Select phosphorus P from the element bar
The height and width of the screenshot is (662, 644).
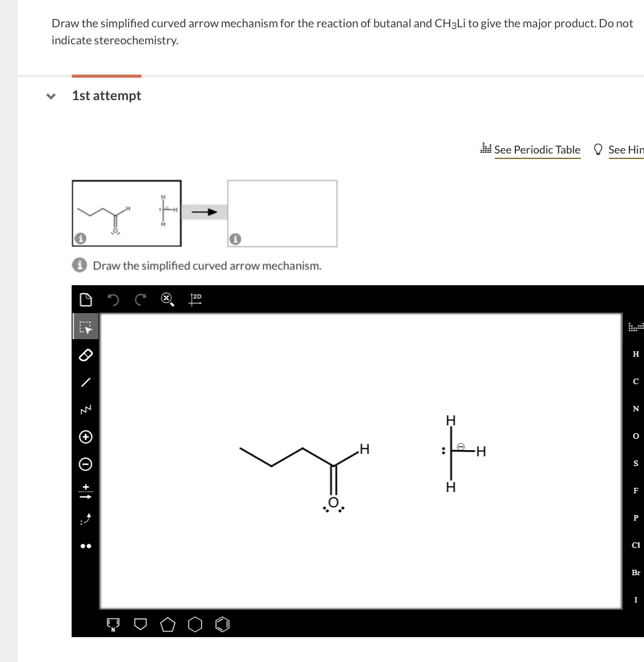636,518
